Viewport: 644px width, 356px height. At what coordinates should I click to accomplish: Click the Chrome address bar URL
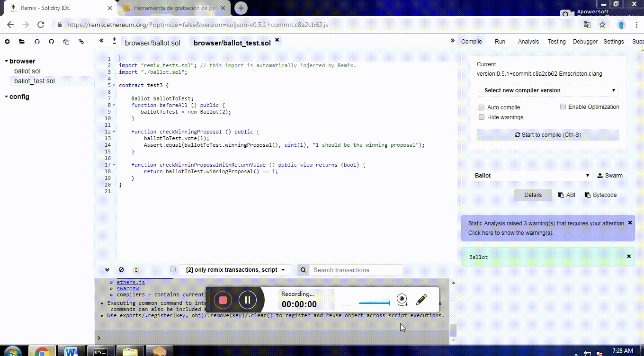coord(197,25)
